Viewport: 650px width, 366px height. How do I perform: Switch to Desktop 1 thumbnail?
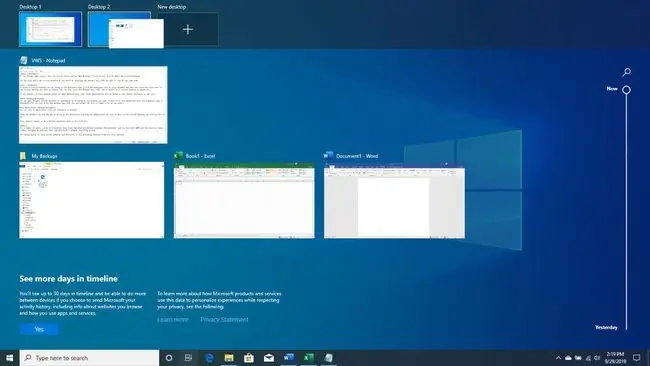point(51,29)
